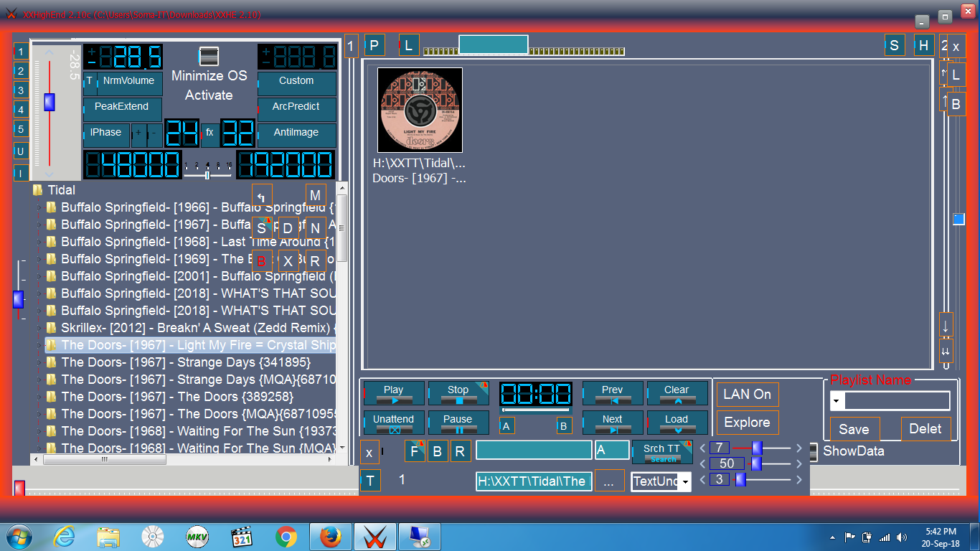Open Google Chrome from the taskbar

pos(286,537)
